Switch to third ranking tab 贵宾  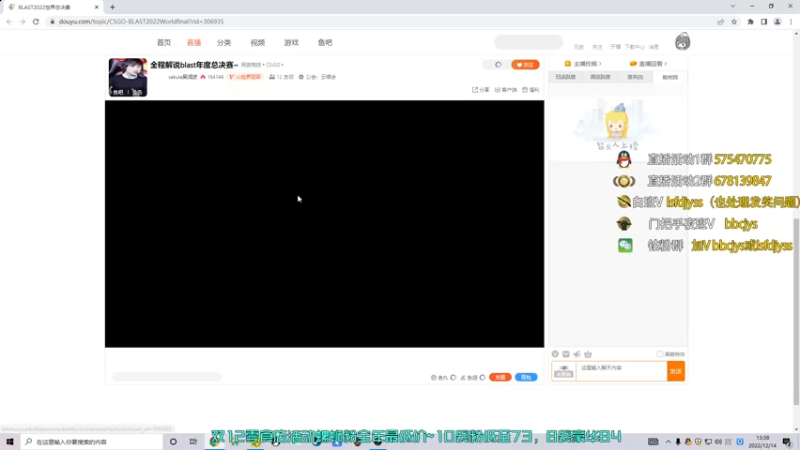[635, 77]
